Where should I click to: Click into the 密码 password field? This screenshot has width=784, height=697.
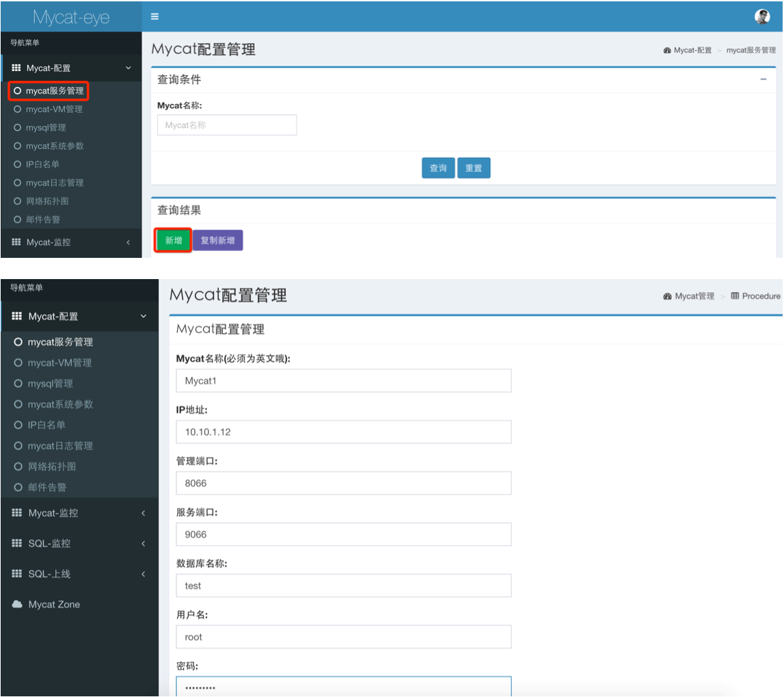pyautogui.click(x=343, y=687)
